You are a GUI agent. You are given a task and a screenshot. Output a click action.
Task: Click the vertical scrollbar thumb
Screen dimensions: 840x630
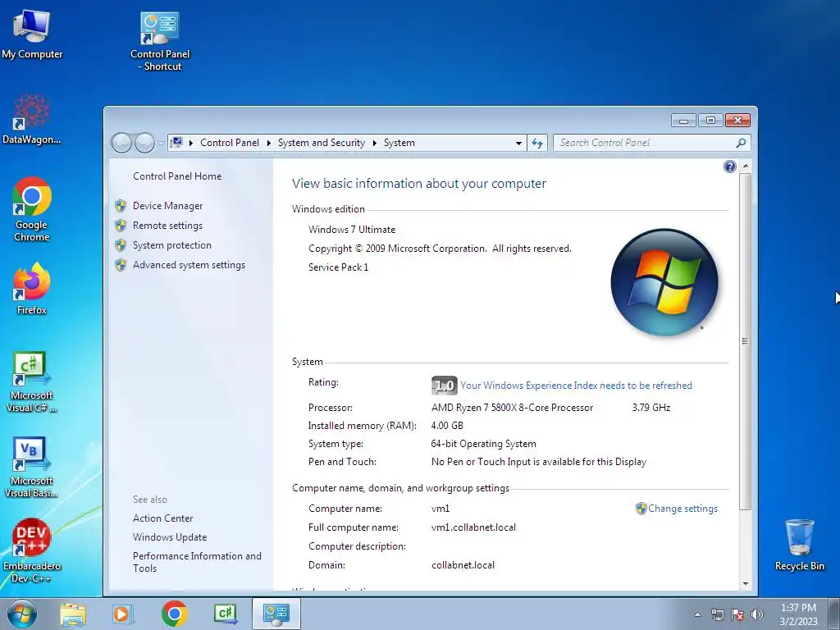tap(745, 340)
